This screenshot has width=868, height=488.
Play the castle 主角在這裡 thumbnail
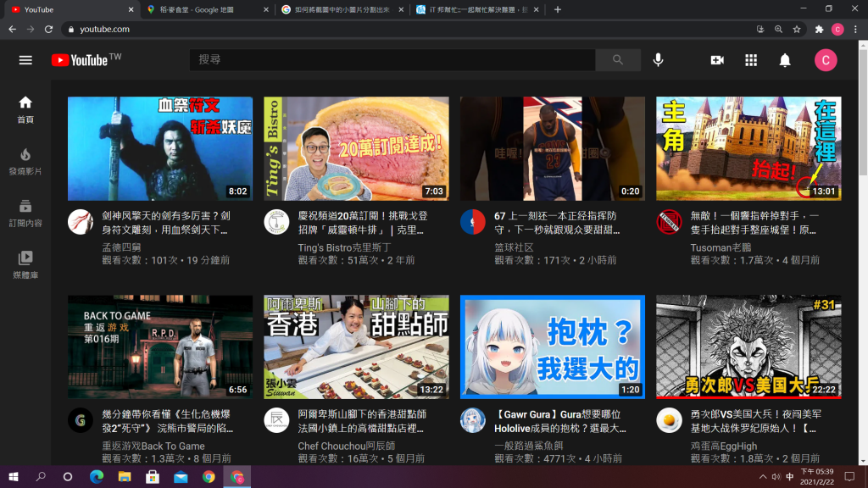(748, 148)
